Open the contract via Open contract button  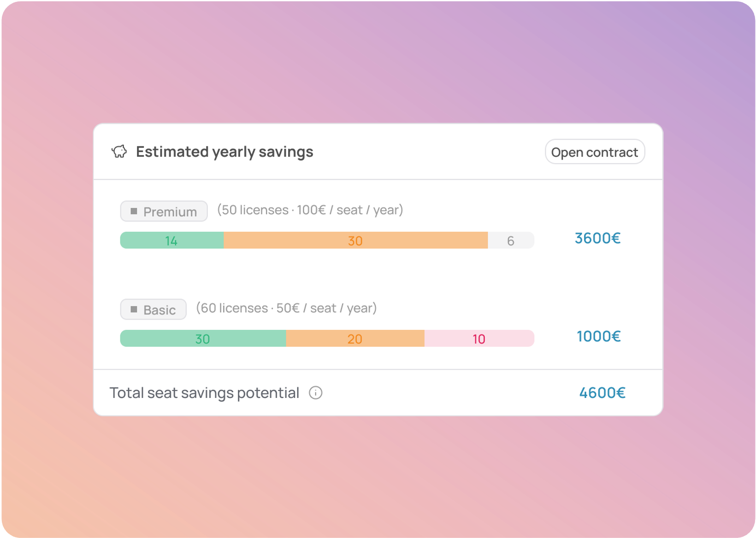595,152
